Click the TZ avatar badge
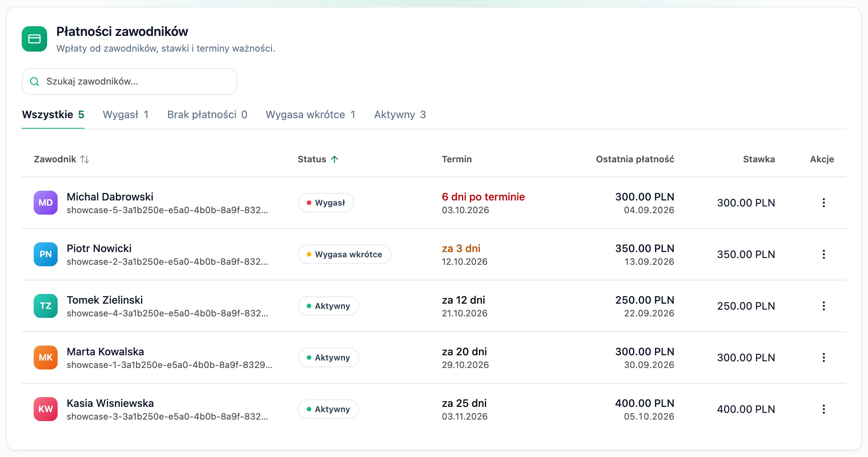The image size is (868, 457). (x=46, y=306)
